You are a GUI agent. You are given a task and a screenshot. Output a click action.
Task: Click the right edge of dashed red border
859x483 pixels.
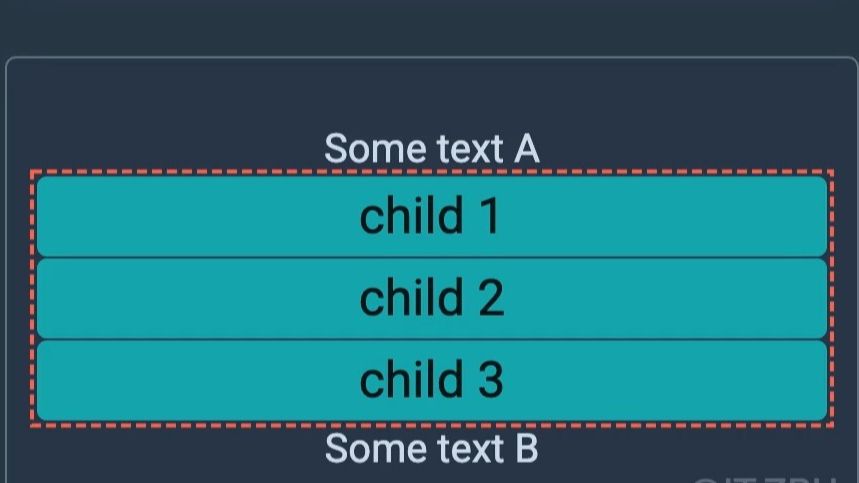tap(832, 298)
